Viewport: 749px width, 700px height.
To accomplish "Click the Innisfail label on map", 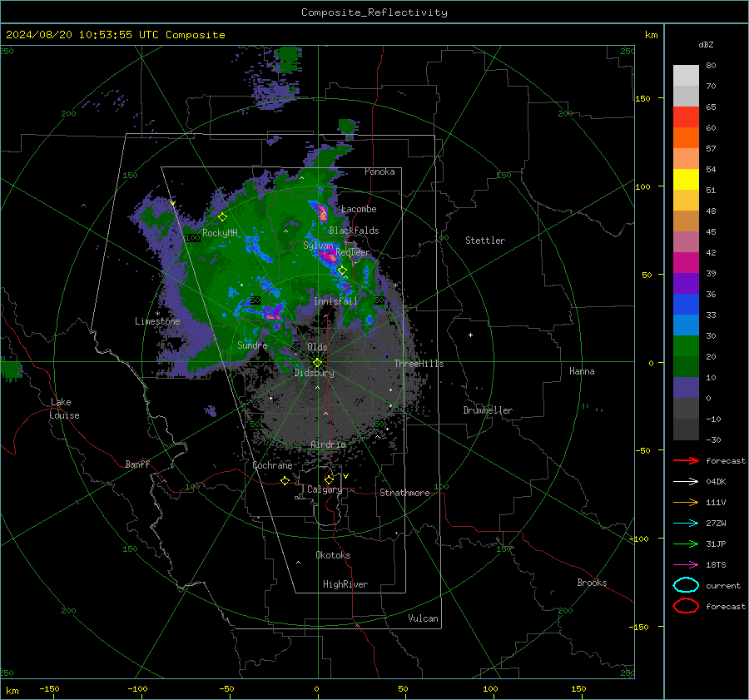I will [x=335, y=301].
